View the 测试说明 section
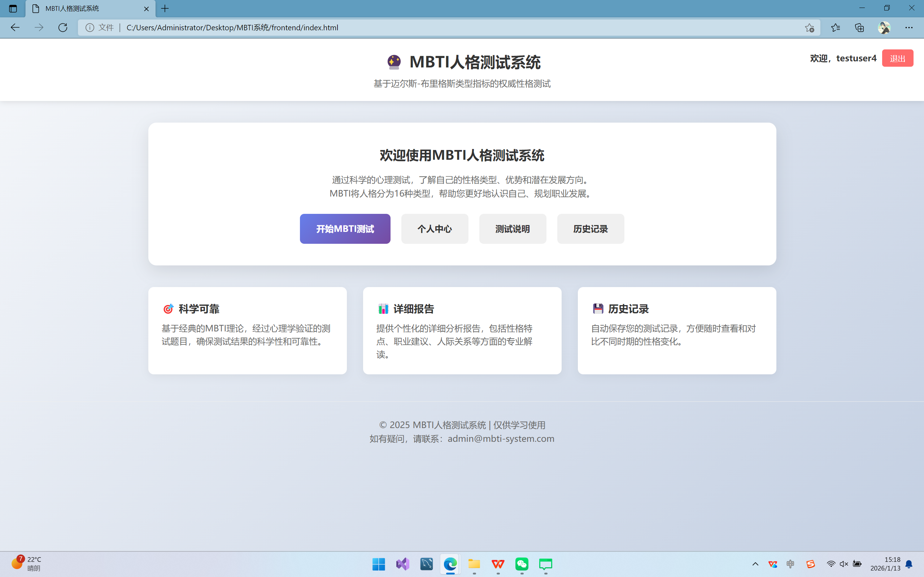Image resolution: width=924 pixels, height=577 pixels. (513, 229)
